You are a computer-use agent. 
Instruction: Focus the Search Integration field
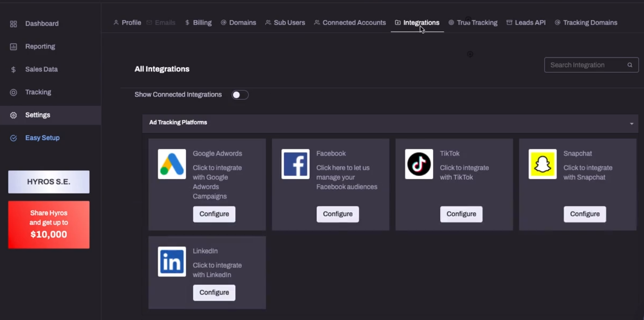(x=591, y=65)
